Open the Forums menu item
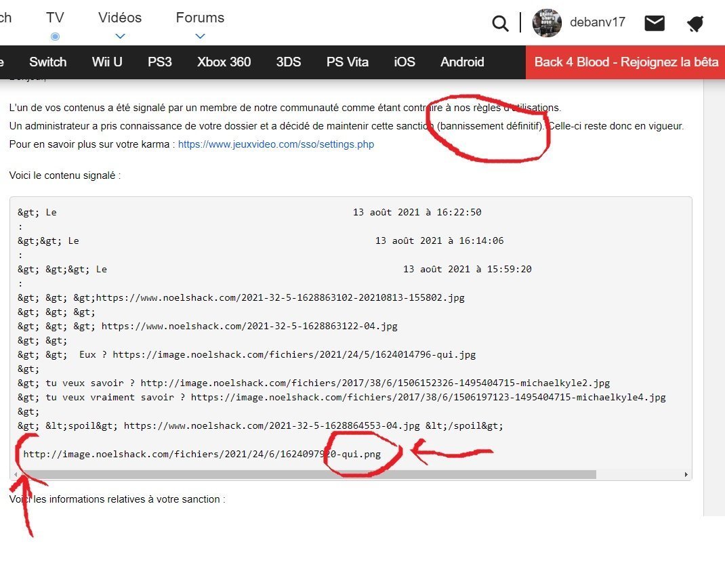 click(200, 18)
